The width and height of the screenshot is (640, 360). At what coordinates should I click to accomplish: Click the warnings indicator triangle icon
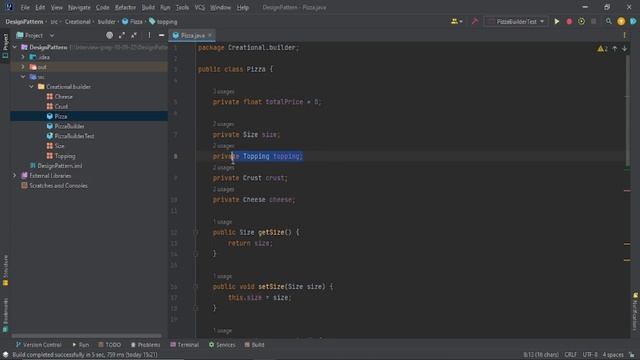(x=602, y=49)
